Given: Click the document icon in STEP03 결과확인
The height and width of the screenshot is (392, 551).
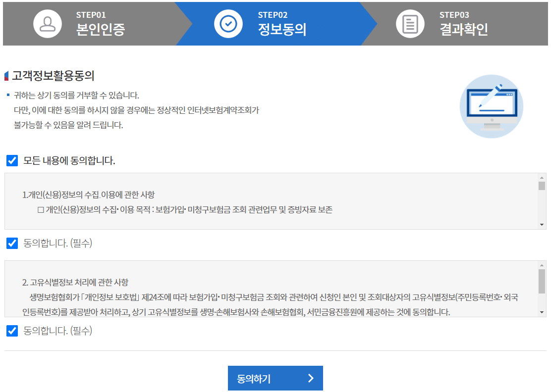Looking at the screenshot, I should [411, 23].
